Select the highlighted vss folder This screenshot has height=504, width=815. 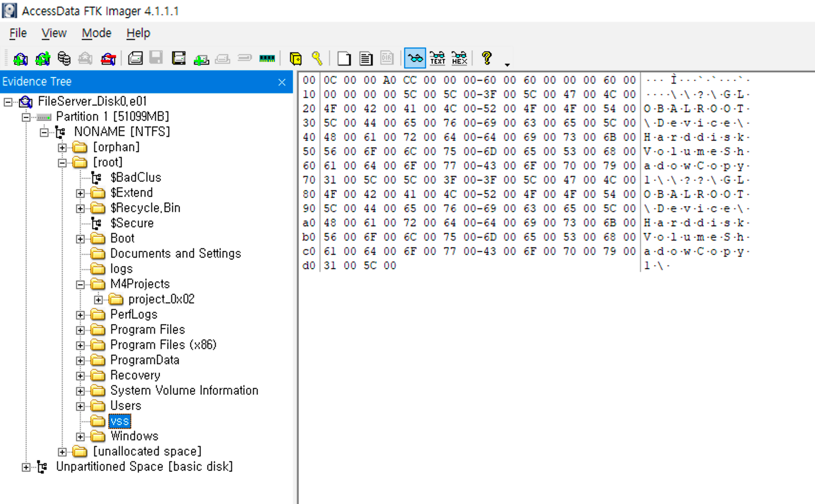119,421
